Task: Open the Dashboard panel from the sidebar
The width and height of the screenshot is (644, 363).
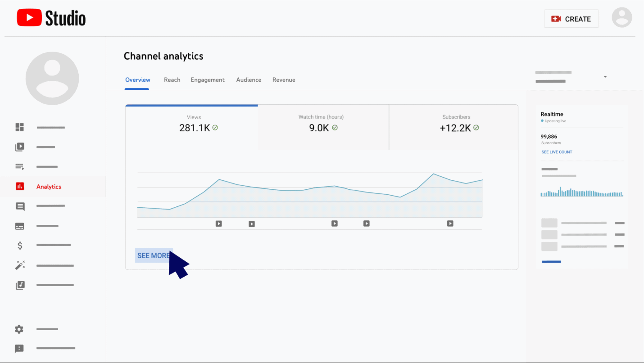Action: 20,127
